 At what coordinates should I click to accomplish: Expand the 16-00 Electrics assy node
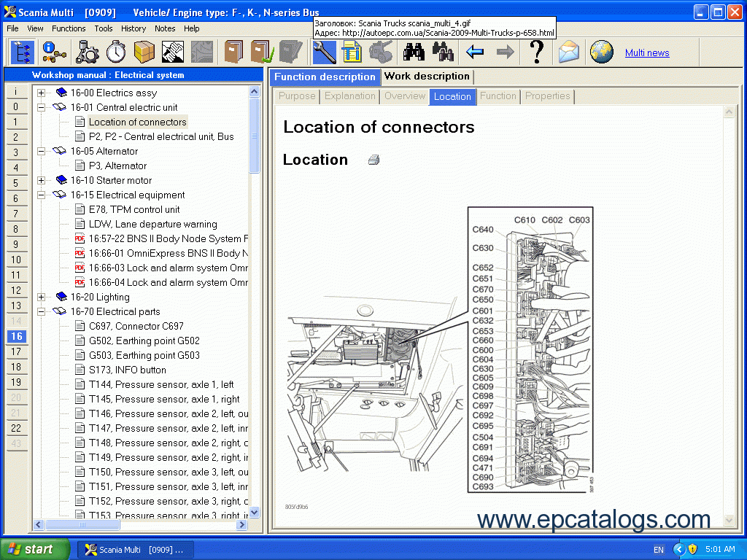click(x=42, y=93)
